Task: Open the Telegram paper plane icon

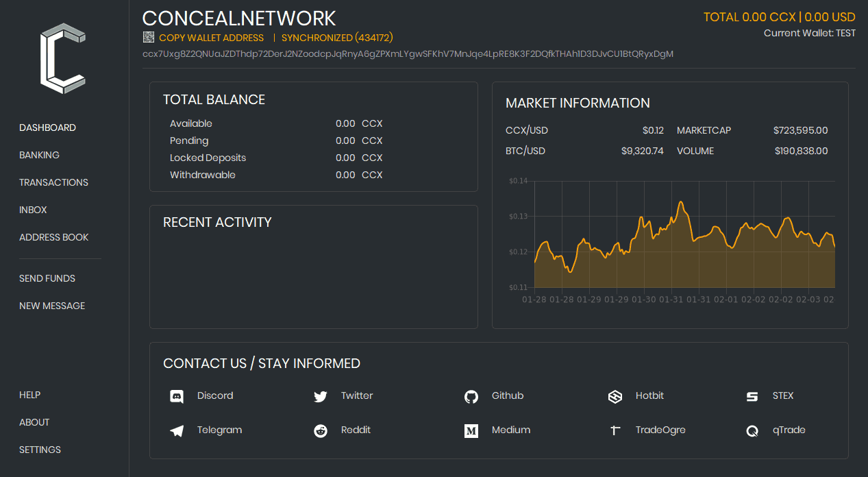Action: [x=177, y=430]
